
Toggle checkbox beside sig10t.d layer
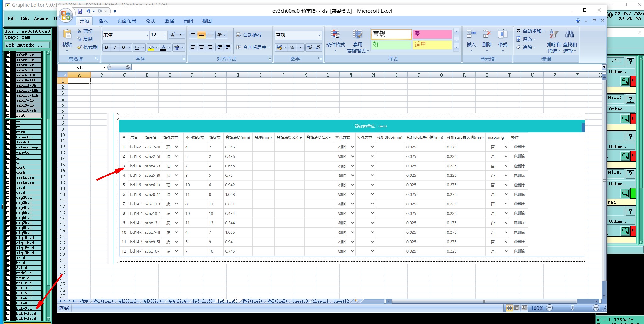tap(8, 238)
